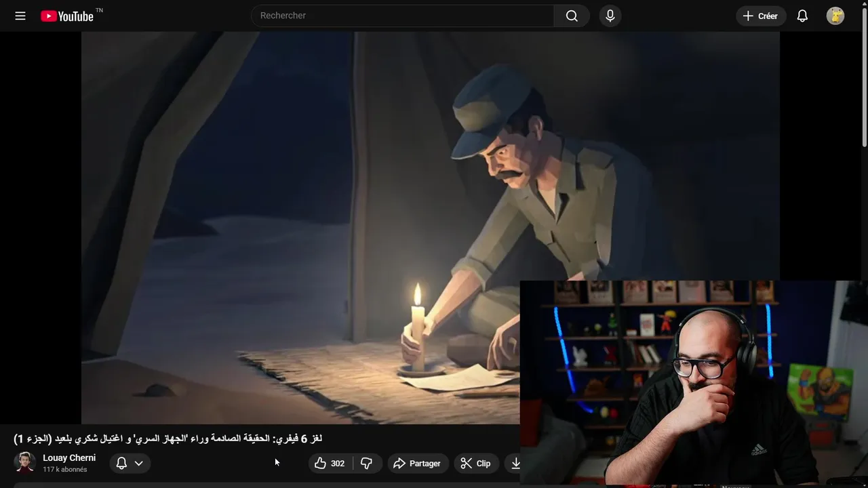Open the notifications bell in header

click(x=802, y=16)
